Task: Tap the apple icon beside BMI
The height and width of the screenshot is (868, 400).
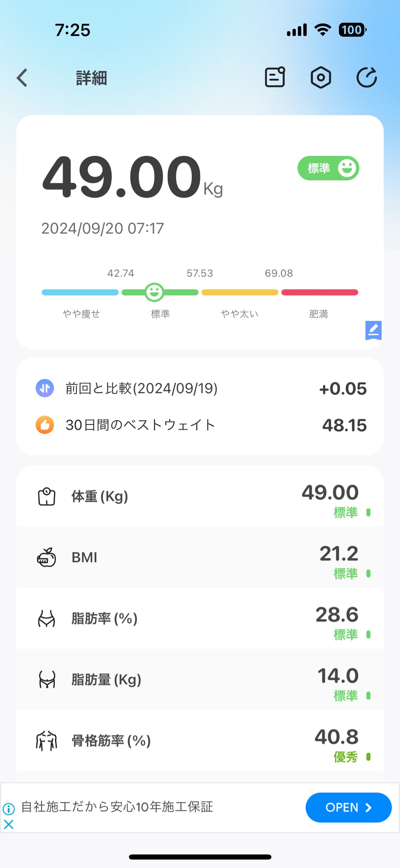Action: [47, 557]
